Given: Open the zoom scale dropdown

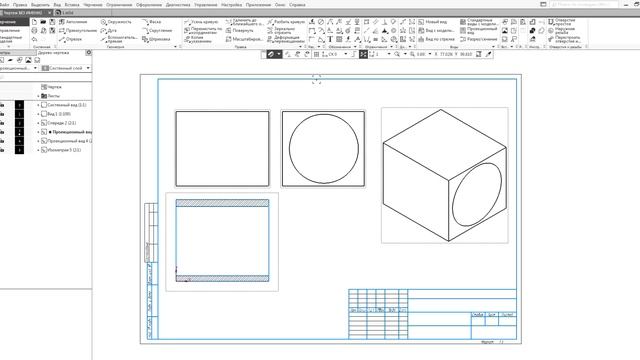Looking at the screenshot, I should 430,54.
